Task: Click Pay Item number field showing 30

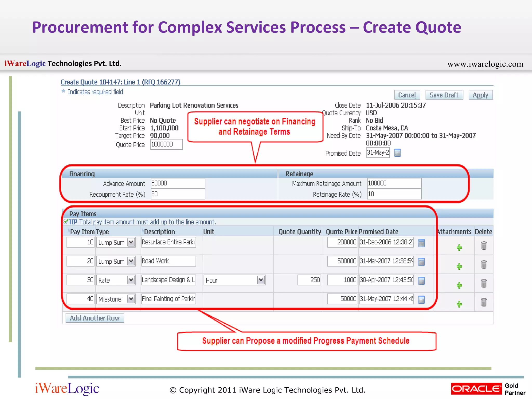Action: point(81,280)
